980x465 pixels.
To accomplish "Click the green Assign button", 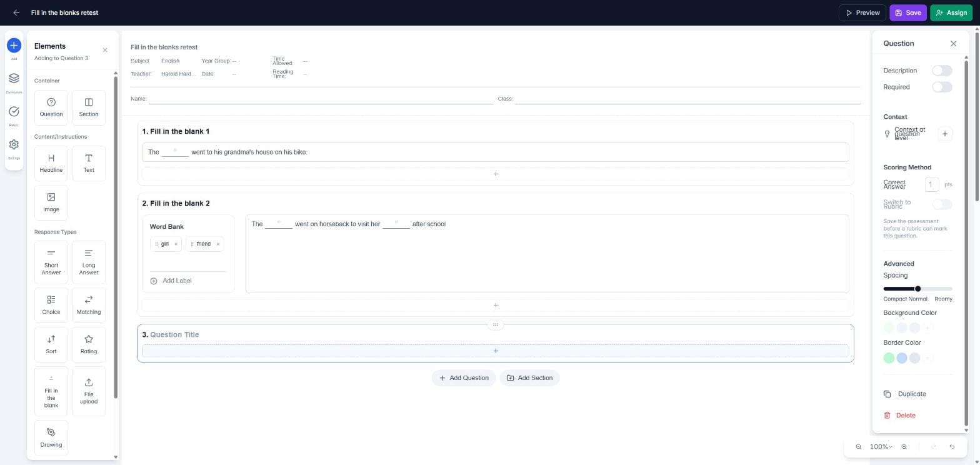I will pyautogui.click(x=951, y=12).
